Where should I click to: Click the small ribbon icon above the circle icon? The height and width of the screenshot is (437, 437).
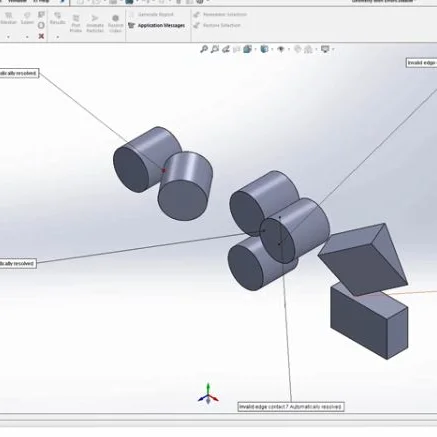[x=41, y=15]
